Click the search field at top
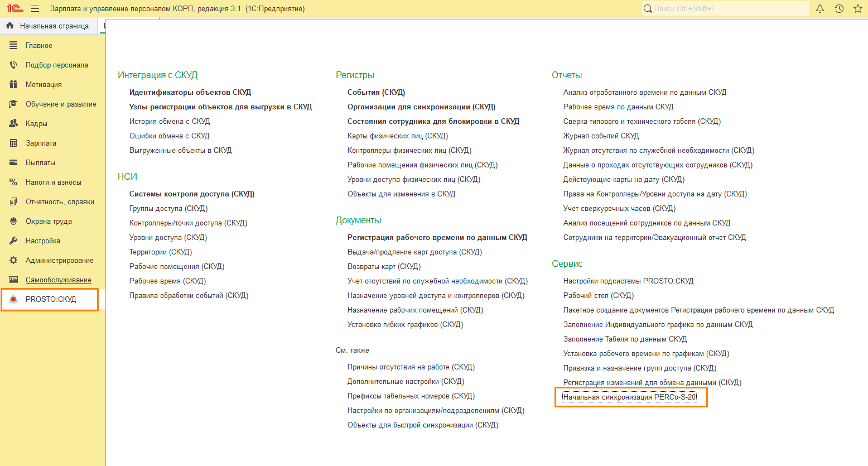Viewport: 868px width, 466px height. click(725, 9)
